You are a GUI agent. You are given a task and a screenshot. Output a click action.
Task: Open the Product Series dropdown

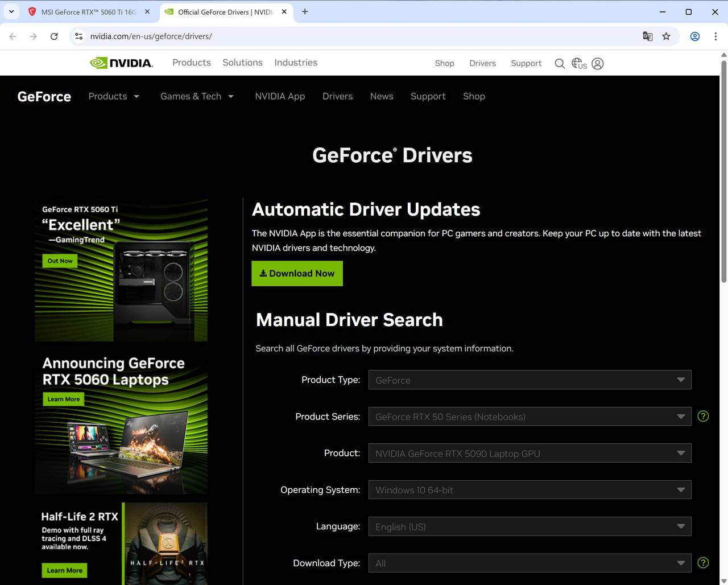[x=530, y=417]
